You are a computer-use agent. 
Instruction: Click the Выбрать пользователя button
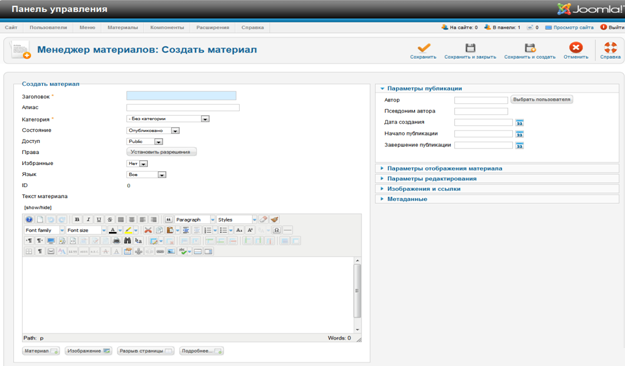tap(542, 99)
